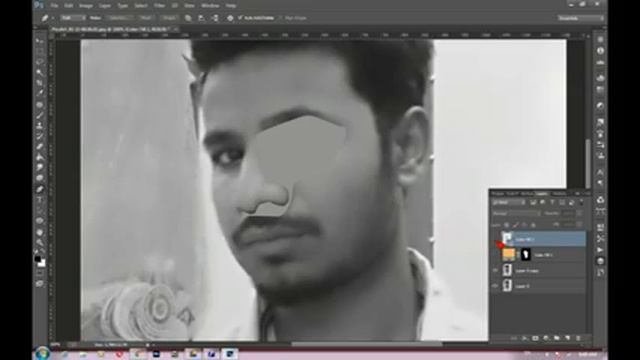
Task: Select the Move tool
Action: coord(40,41)
